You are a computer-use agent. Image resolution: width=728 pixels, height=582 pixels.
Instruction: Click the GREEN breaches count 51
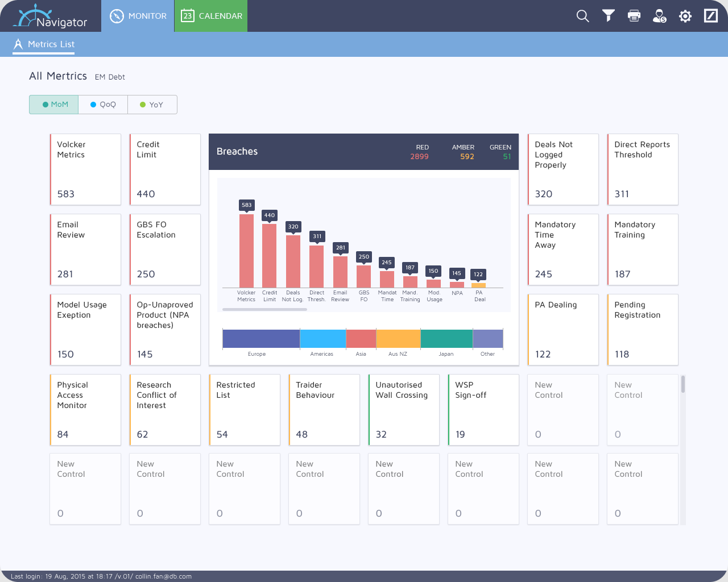coord(507,156)
